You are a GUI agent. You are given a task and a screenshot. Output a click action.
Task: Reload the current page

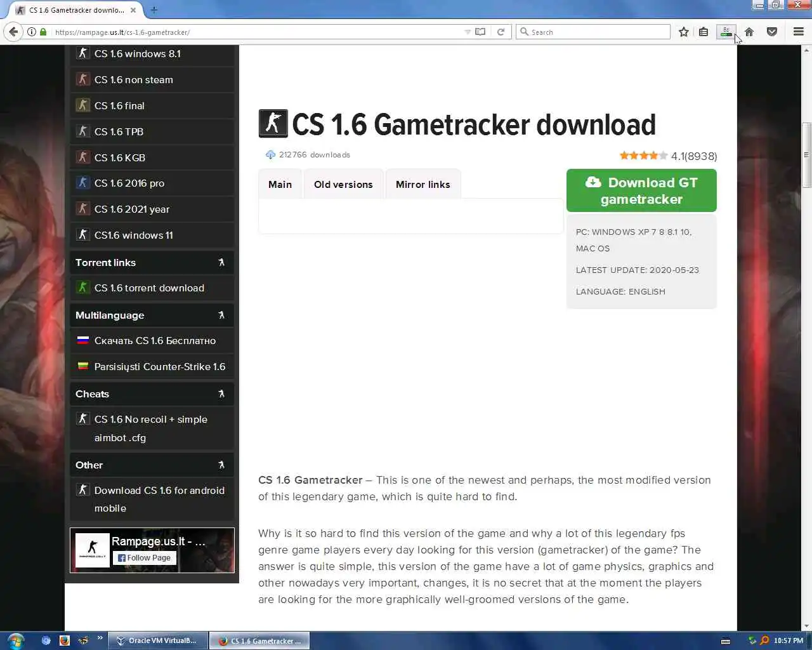[501, 32]
